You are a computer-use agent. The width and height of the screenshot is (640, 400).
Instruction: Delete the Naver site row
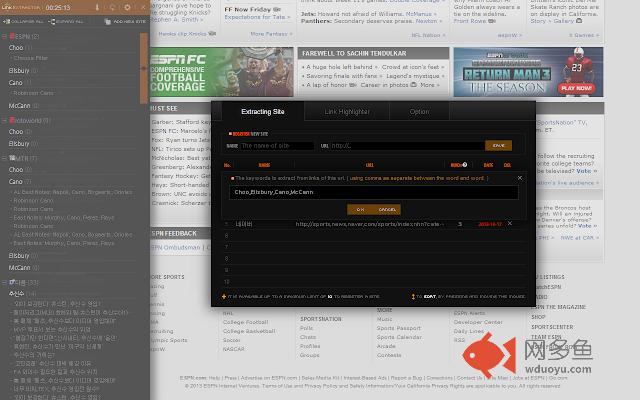(509, 224)
